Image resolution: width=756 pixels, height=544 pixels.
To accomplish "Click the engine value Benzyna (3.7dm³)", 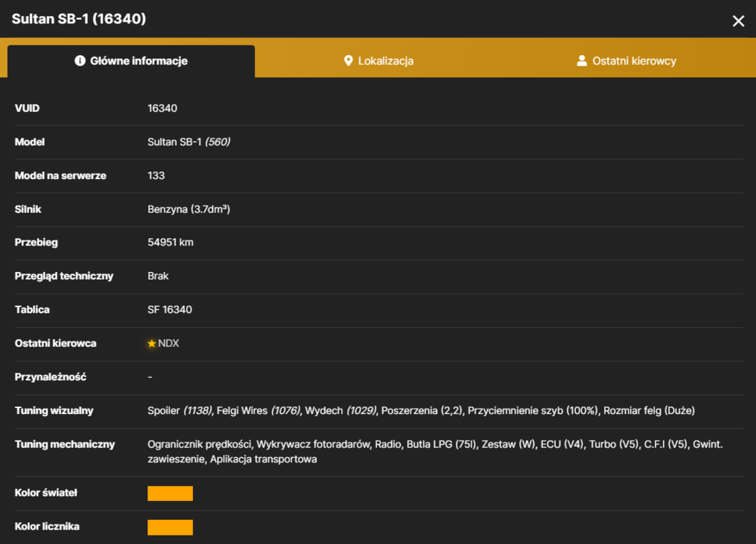I will pyautogui.click(x=189, y=209).
